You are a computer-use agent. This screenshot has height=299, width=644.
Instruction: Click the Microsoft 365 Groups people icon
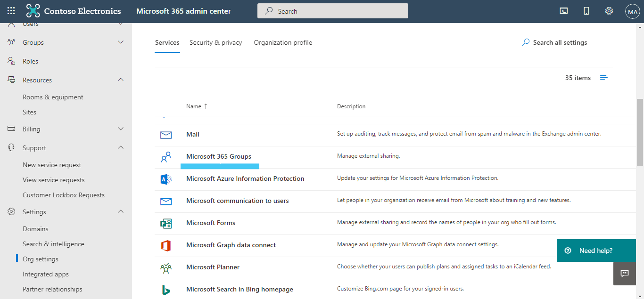pos(166,157)
